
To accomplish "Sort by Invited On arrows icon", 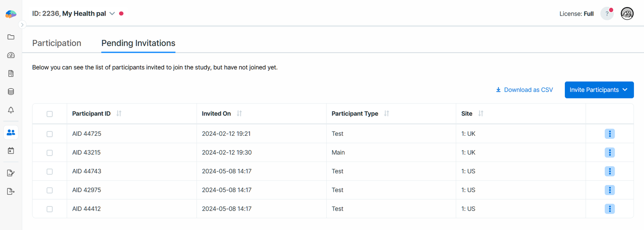I will pos(239,114).
